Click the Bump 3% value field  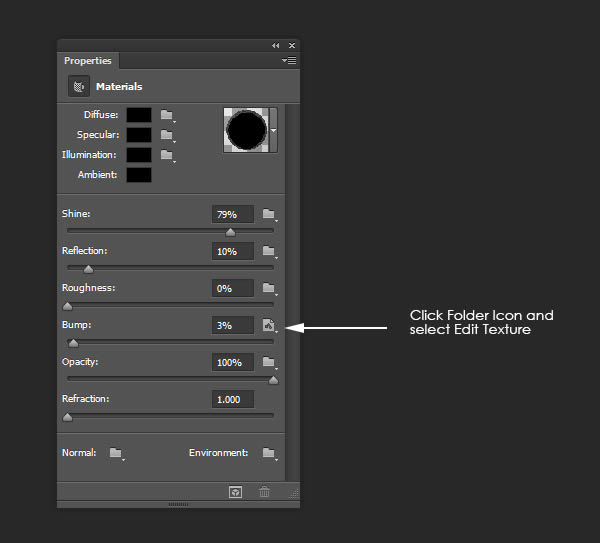[233, 325]
